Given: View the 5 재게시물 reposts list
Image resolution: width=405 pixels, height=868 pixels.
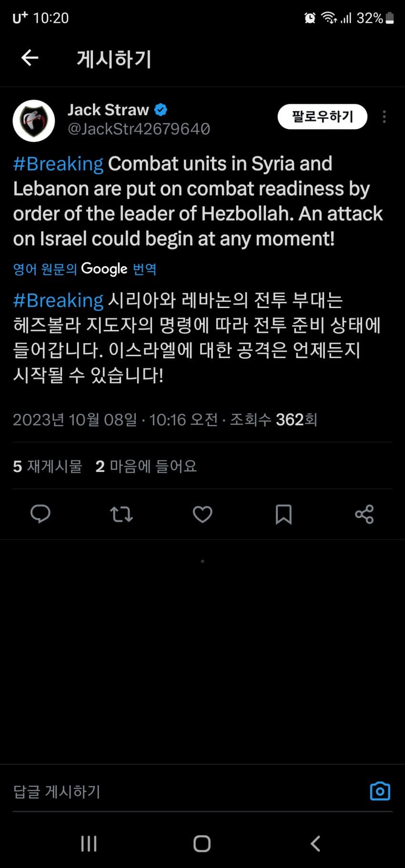Looking at the screenshot, I should click(x=48, y=466).
